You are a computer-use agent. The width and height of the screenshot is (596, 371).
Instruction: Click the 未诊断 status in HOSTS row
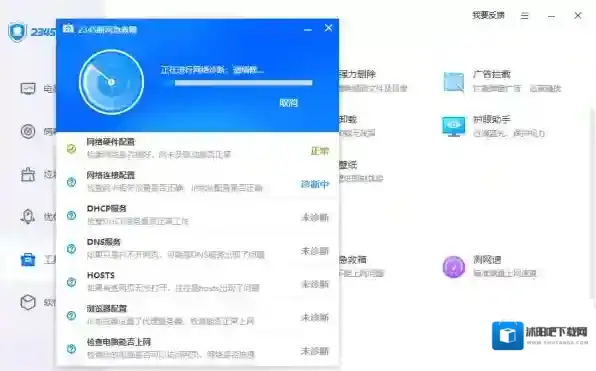coord(315,284)
